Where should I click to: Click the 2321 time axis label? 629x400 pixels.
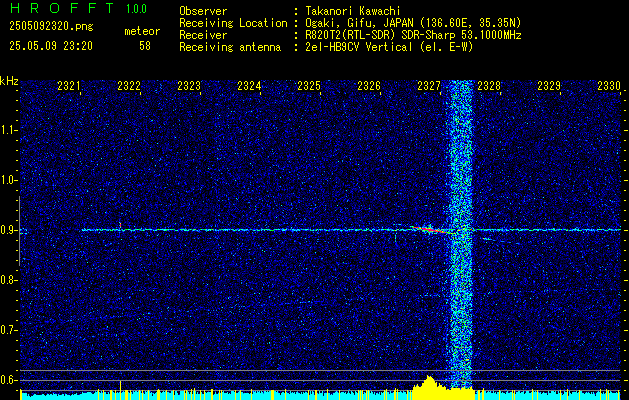69,86
